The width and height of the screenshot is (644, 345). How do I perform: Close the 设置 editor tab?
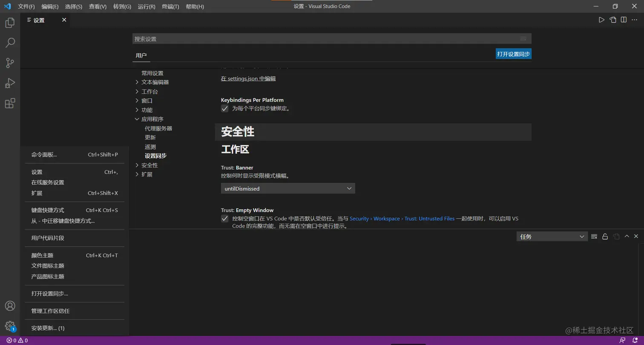[x=64, y=20]
